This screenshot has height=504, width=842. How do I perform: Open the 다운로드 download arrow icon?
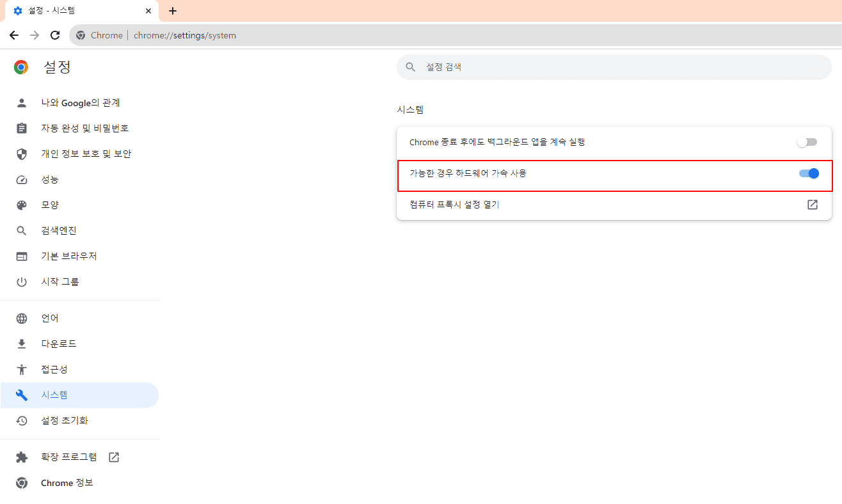pyautogui.click(x=21, y=343)
